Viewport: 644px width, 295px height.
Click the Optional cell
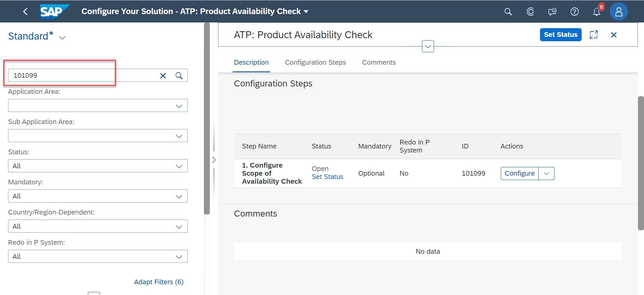tap(371, 174)
